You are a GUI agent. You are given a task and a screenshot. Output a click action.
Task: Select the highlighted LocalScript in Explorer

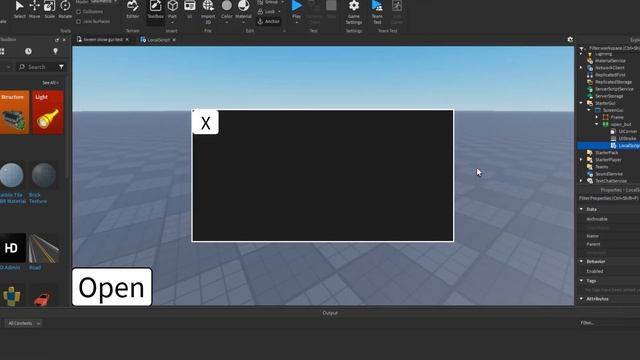coord(609,146)
